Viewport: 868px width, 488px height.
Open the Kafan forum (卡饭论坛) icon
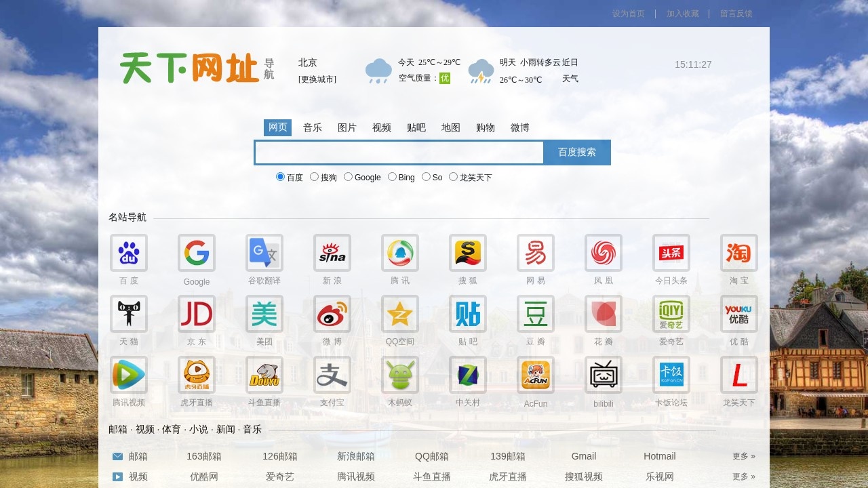(671, 375)
